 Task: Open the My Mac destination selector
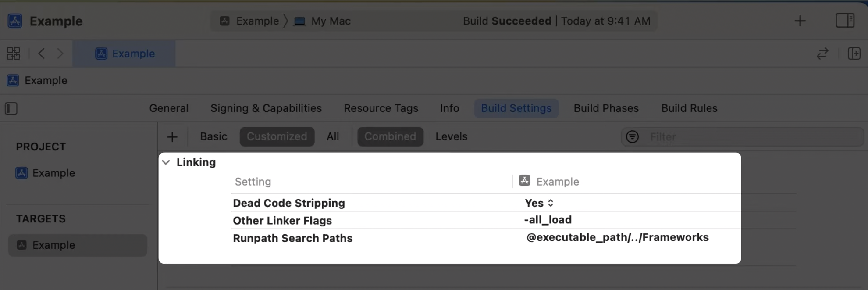pyautogui.click(x=324, y=21)
